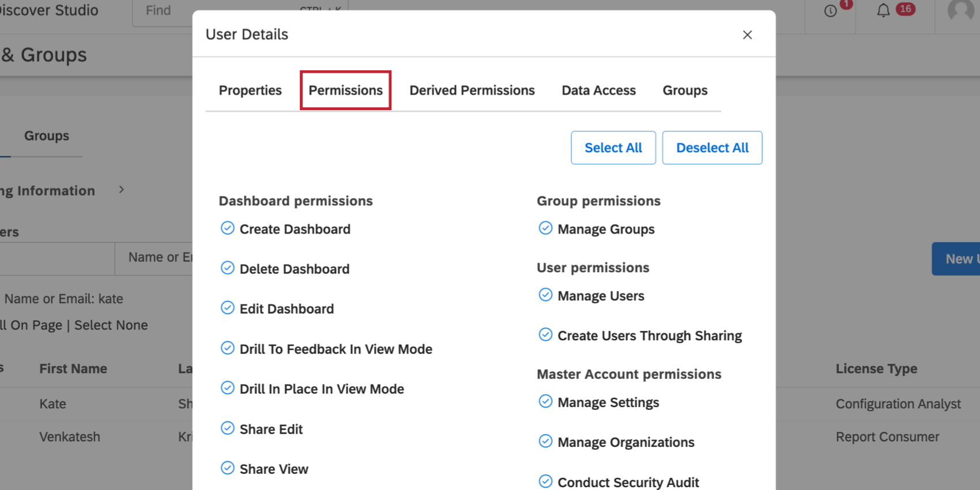Image resolution: width=980 pixels, height=490 pixels.
Task: Toggle Drill To Feedback In View Mode
Action: (x=228, y=348)
